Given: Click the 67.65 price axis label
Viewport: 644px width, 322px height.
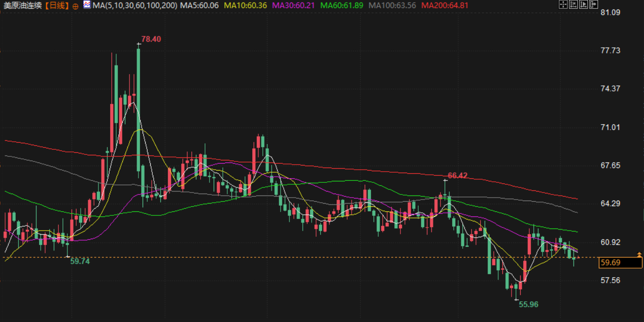Looking at the screenshot, I should [611, 166].
